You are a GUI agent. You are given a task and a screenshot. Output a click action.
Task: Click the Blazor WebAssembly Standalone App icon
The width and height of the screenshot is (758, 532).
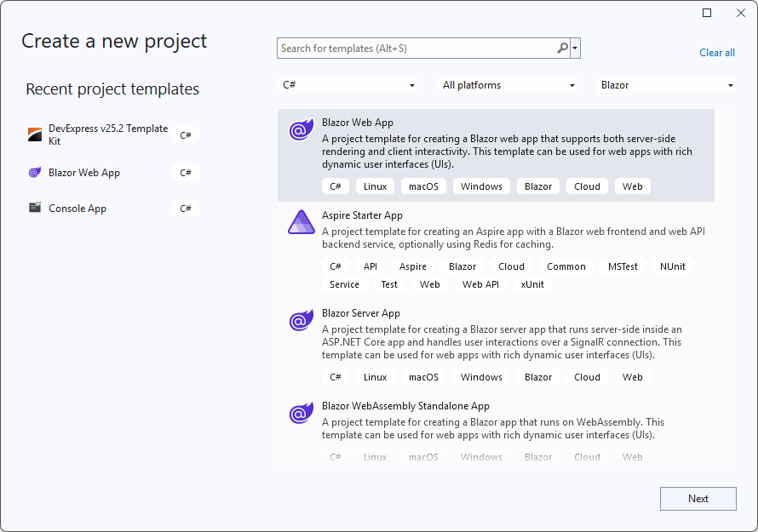pos(301,414)
